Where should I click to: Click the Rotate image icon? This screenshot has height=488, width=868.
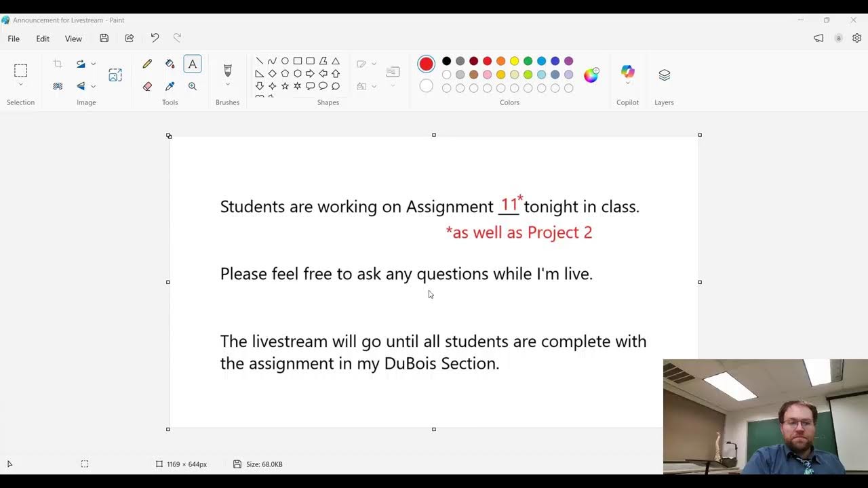[81, 64]
